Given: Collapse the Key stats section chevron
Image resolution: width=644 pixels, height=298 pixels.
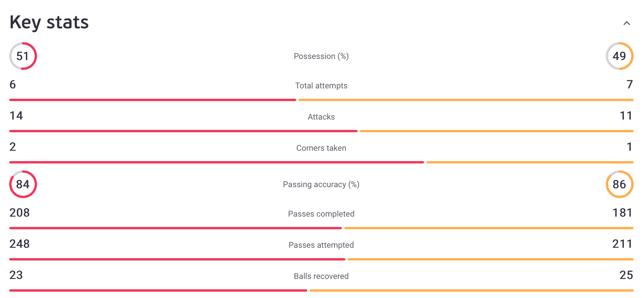Looking at the screenshot, I should 626,23.
